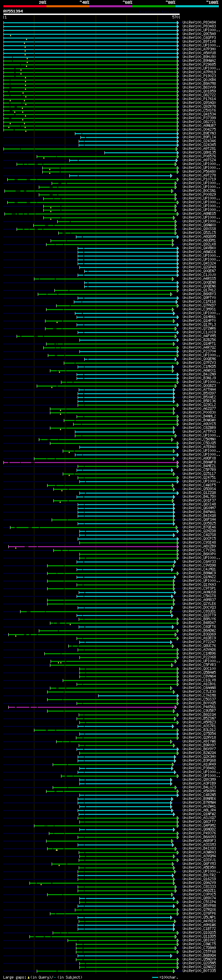Image resolution: width=222 pixels, height=980 pixels.
Task: Click UniRef100_P46561 label
Action: click(199, 707)
